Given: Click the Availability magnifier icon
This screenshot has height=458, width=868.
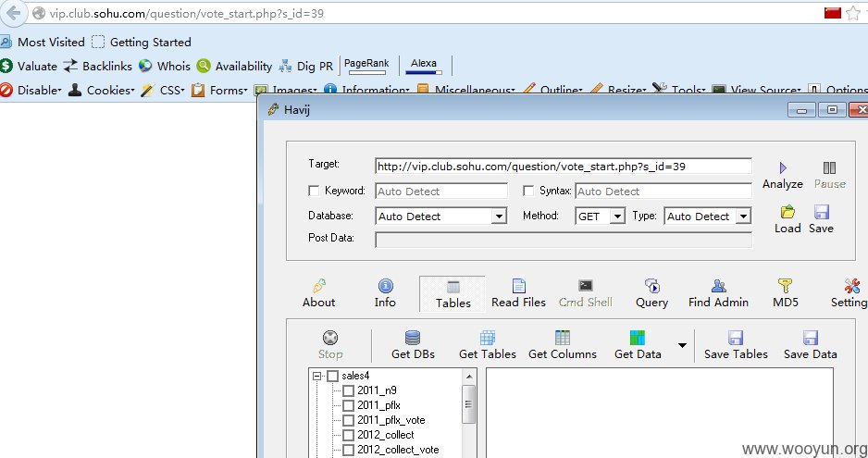Looking at the screenshot, I should click(x=204, y=66).
